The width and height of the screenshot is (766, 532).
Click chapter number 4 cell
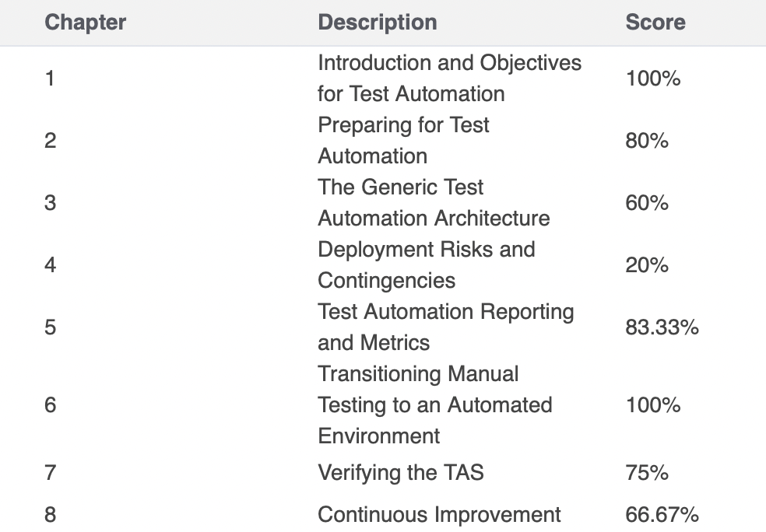[x=51, y=265]
